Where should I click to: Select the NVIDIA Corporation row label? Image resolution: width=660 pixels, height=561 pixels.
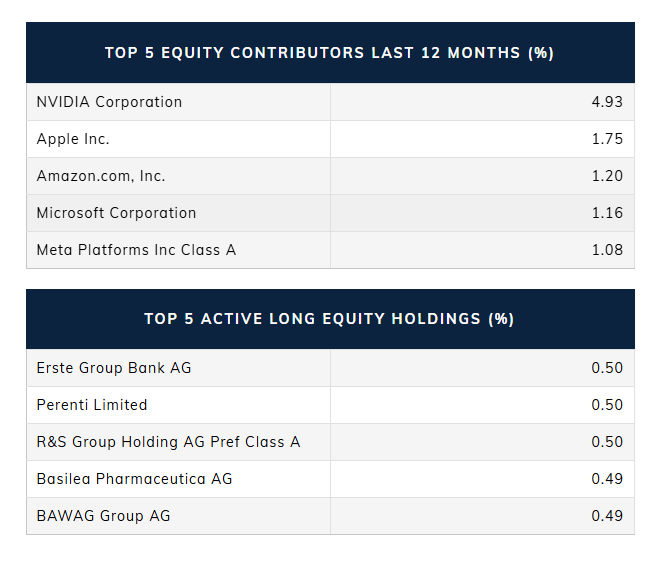[x=109, y=102]
